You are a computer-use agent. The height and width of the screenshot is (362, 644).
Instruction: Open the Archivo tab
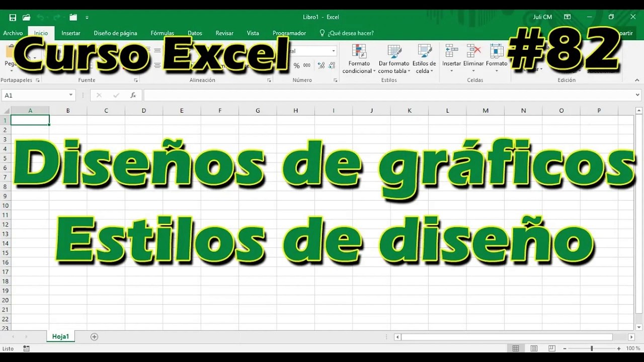tap(13, 33)
